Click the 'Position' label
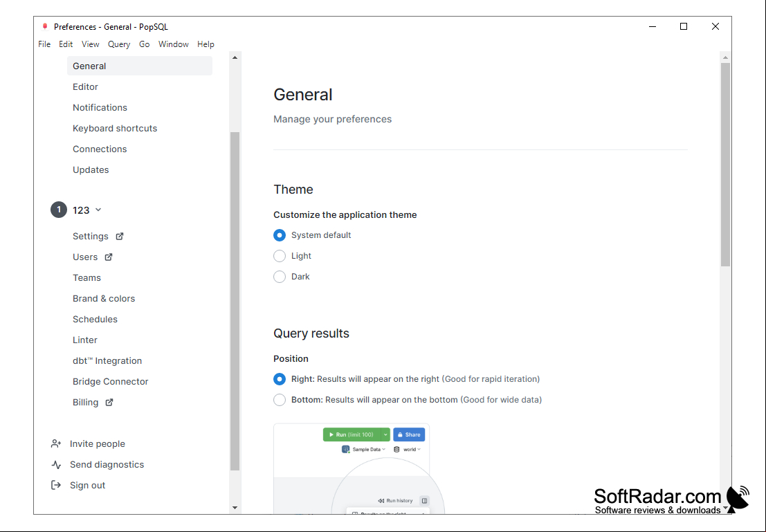 pos(291,358)
